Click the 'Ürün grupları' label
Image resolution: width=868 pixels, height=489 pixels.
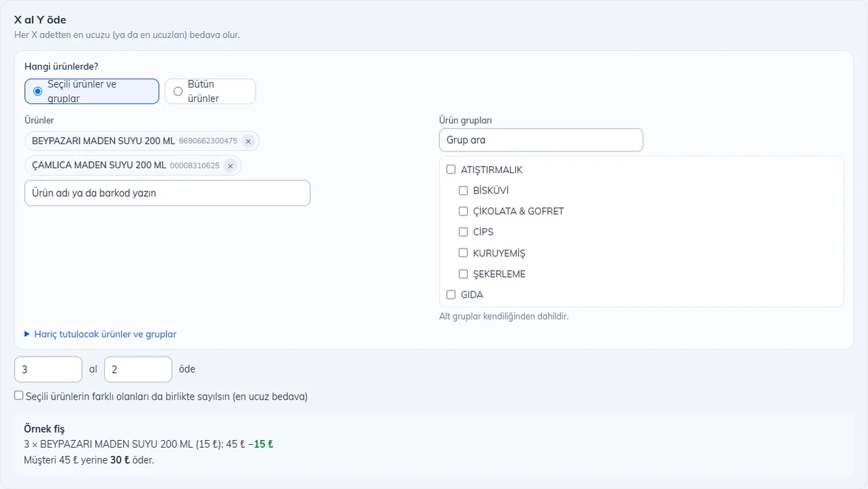coord(466,121)
